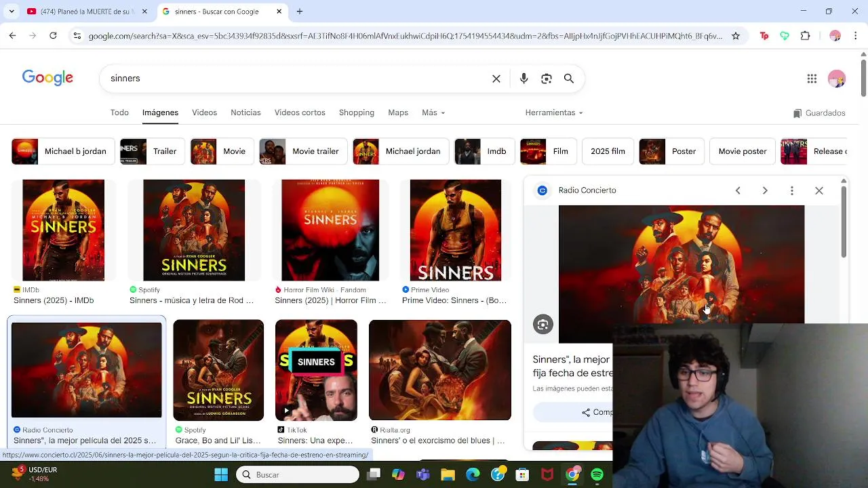The height and width of the screenshot is (488, 868).
Task: Show next image in preview panel
Action: point(765,190)
